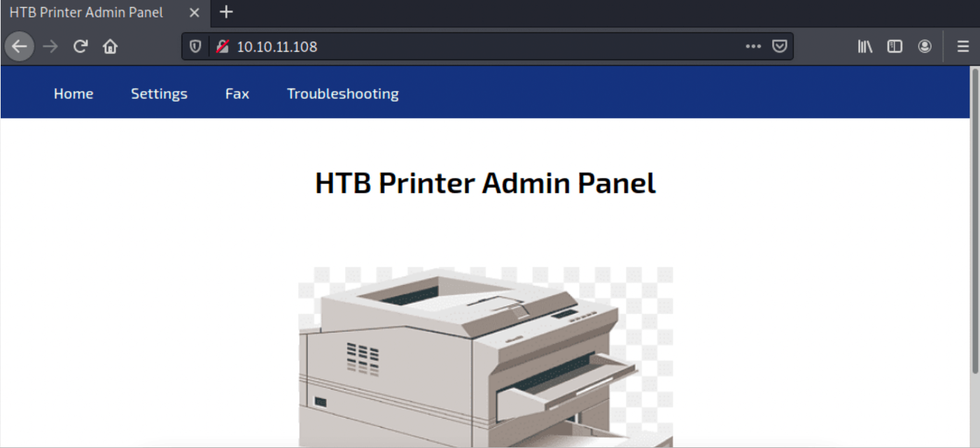Open the Fax page link
This screenshot has height=448, width=980.
click(x=237, y=94)
